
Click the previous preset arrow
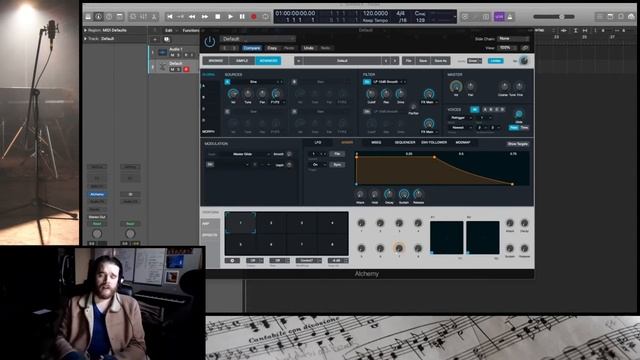(386, 61)
